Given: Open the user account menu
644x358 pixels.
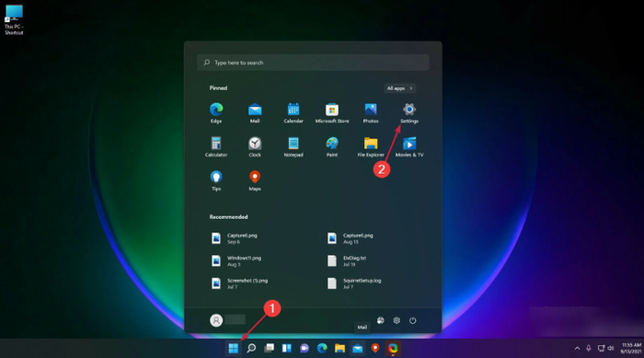Looking at the screenshot, I should click(227, 319).
